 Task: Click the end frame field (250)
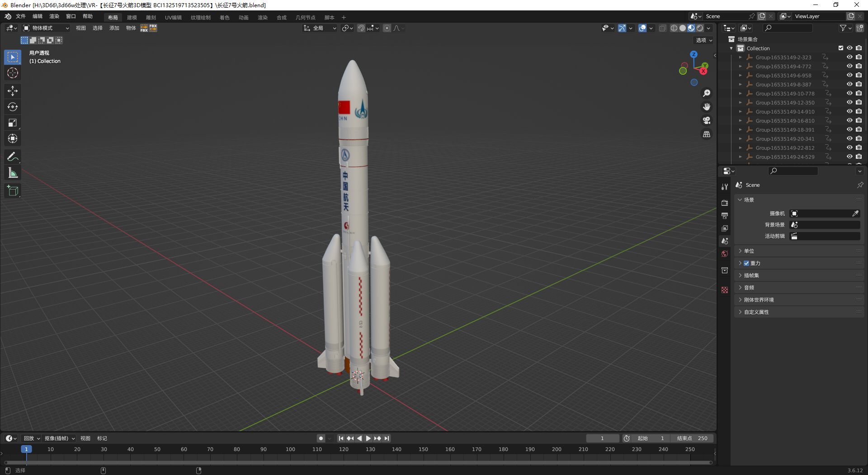[x=692, y=438]
